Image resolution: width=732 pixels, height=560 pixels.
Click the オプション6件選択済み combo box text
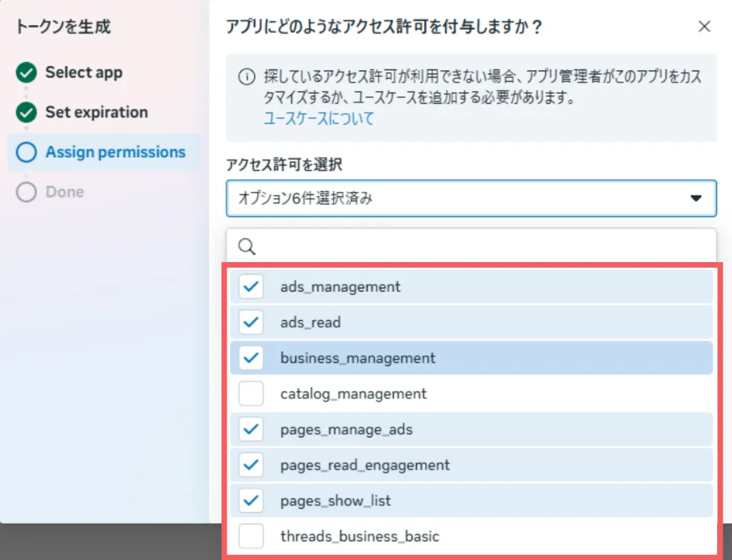coord(305,199)
